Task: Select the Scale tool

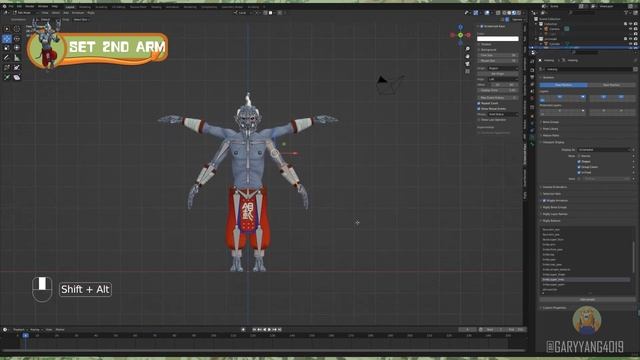Action: (7, 48)
